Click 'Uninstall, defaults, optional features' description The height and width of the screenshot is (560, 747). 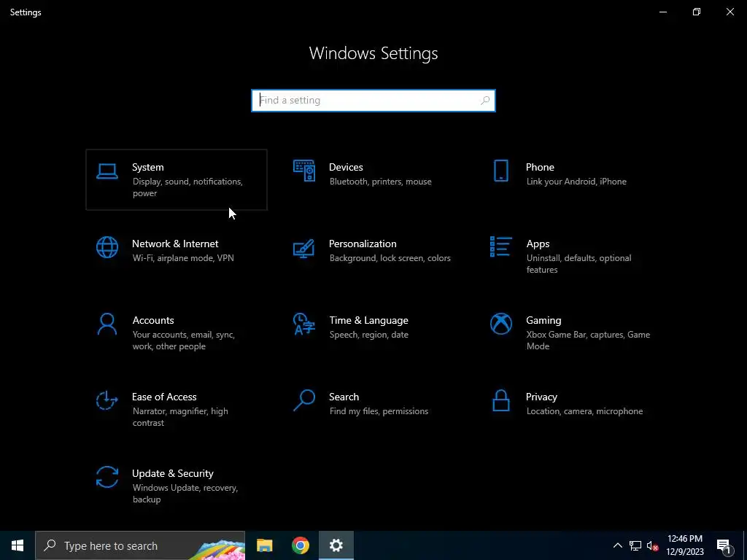tap(578, 264)
